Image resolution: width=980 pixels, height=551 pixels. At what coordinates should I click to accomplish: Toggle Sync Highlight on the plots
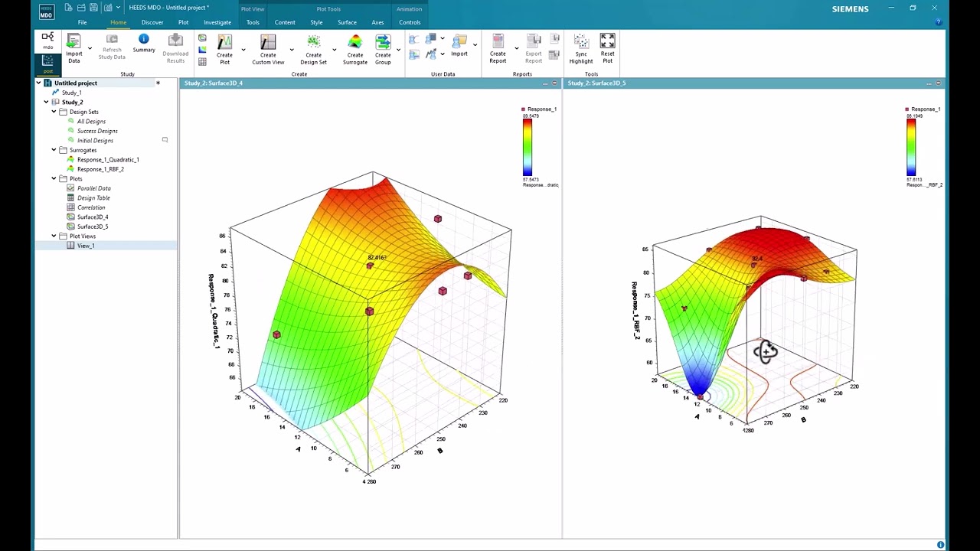click(x=581, y=48)
